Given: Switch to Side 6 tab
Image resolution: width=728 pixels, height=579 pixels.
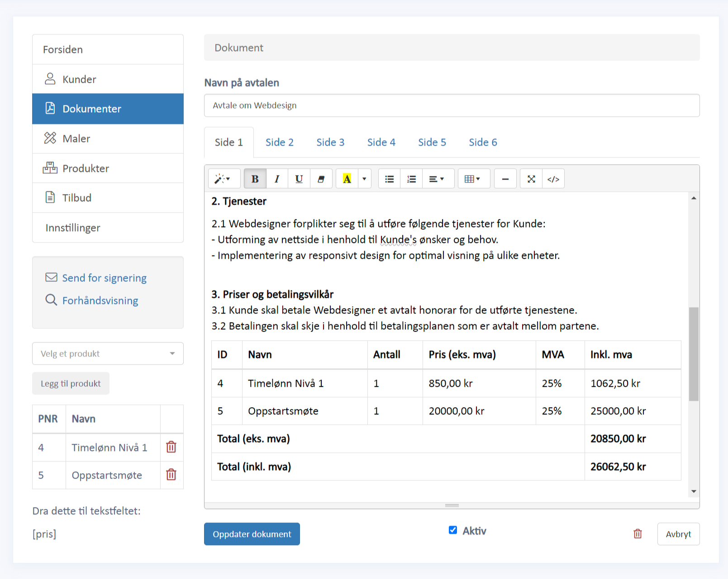Looking at the screenshot, I should pyautogui.click(x=483, y=142).
